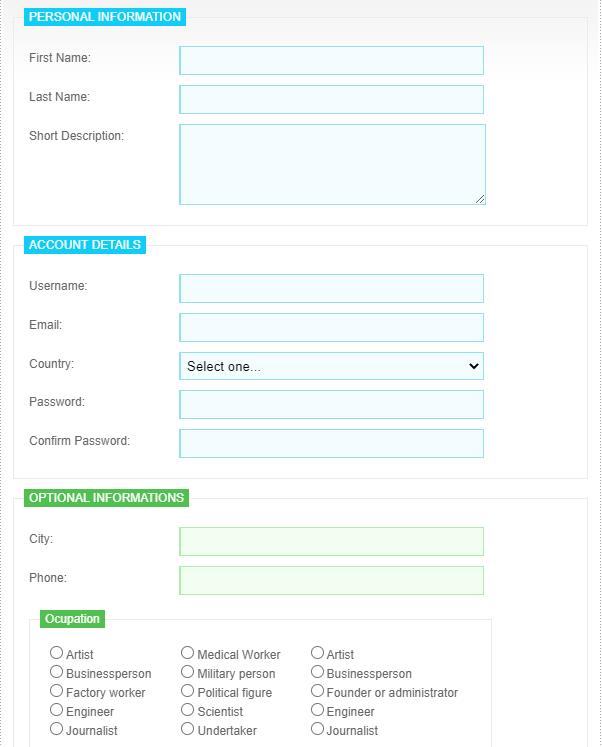Focus the Confirm Password field
Viewport: 602px width, 747px height.
pyautogui.click(x=331, y=444)
